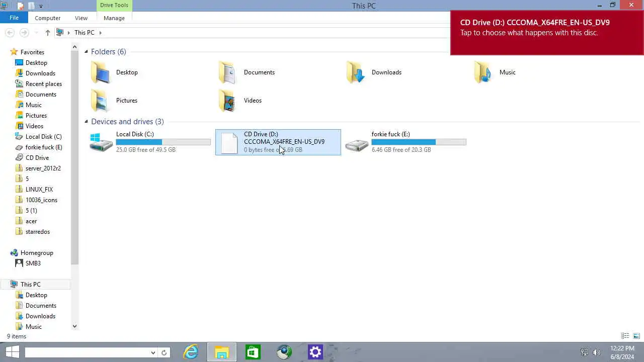This screenshot has height=362, width=644.
Task: Click forkie (E:) usage bar
Action: coord(419,142)
